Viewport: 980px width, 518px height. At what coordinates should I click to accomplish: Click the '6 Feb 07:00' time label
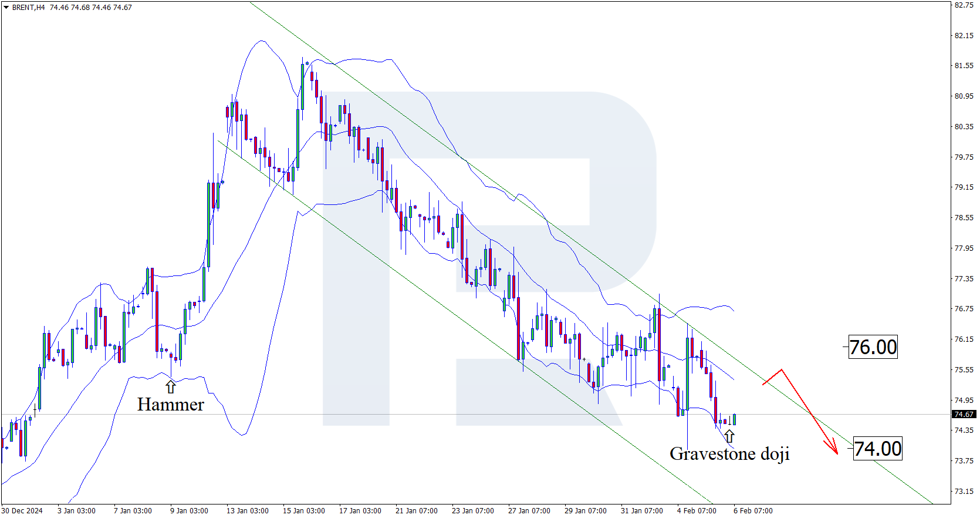point(753,511)
